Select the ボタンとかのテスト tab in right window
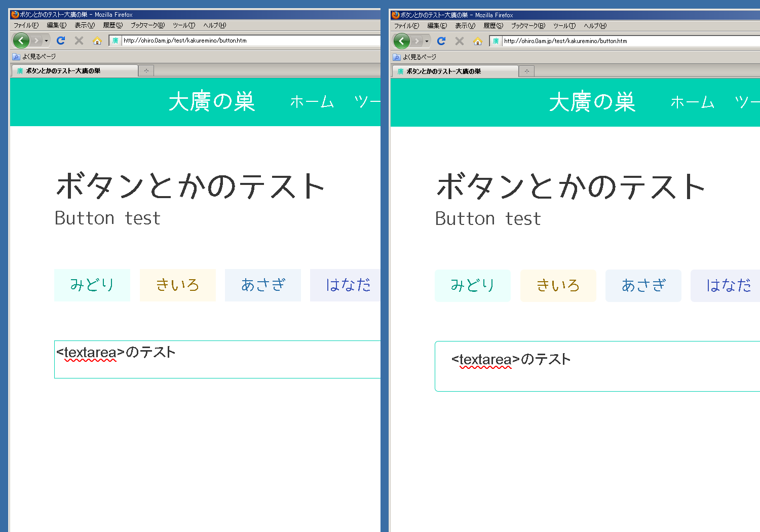Screen dimensions: 760x532 point(454,71)
